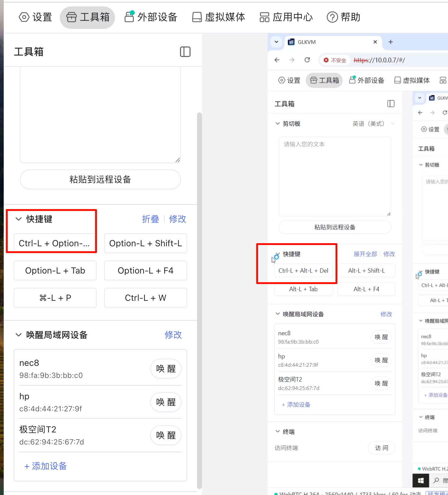The width and height of the screenshot is (448, 495).
Task: Open the browser tab list dropdown
Action: pos(276,42)
